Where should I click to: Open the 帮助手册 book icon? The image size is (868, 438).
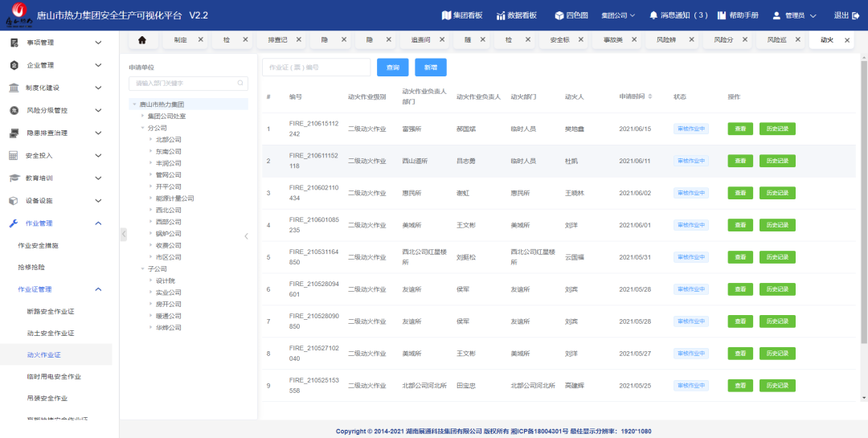click(721, 15)
